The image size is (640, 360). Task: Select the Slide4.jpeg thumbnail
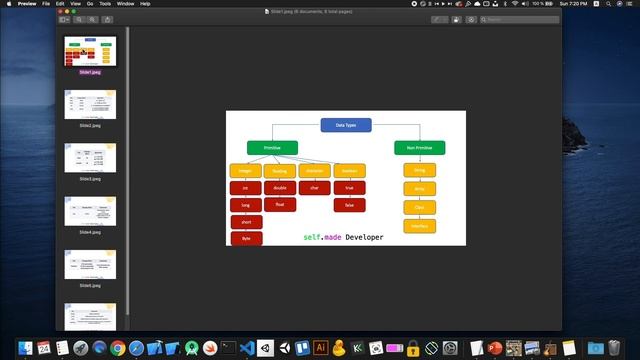(x=90, y=211)
